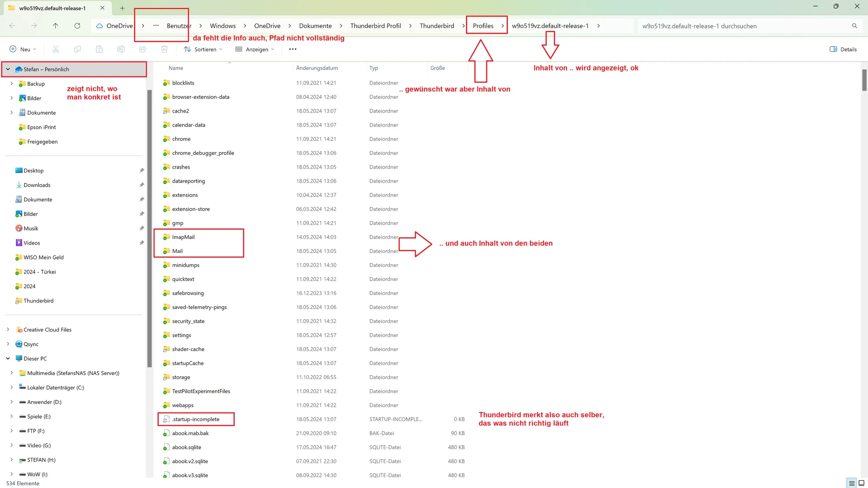This screenshot has height=488, width=868.
Task: Select the ImapMail folder
Action: [183, 237]
